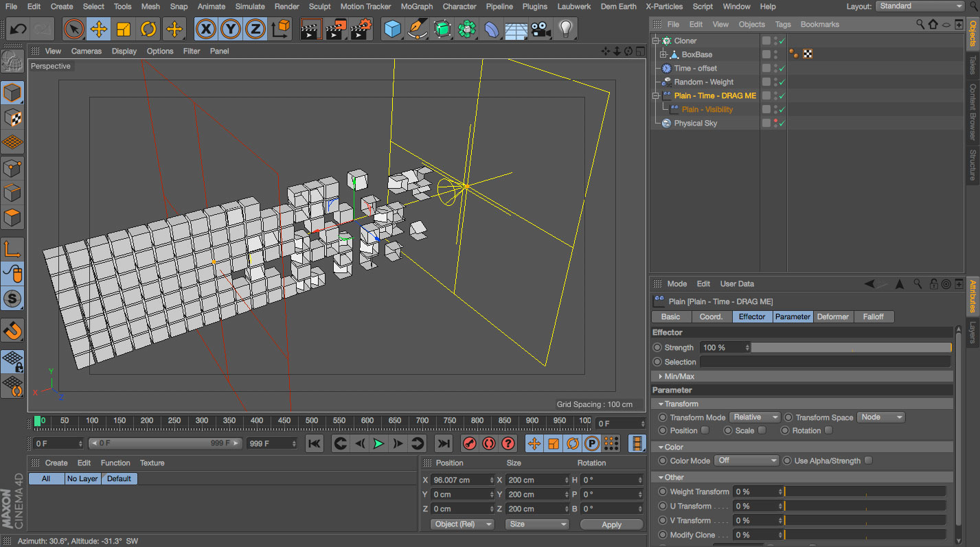This screenshot has height=547, width=980.
Task: Open viewport Cameras menu
Action: [x=86, y=51]
